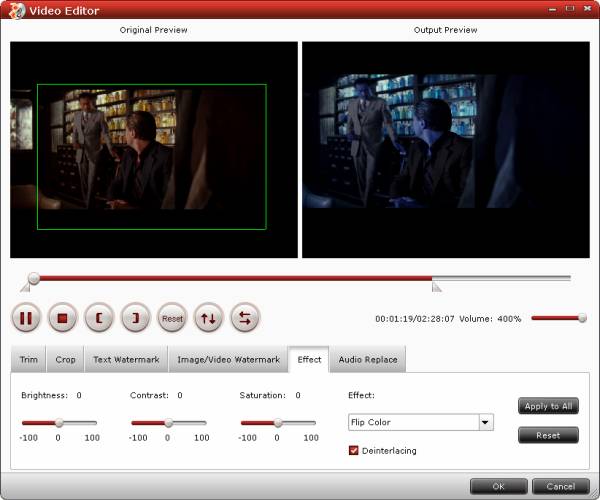Screen dimensions: 600x500
Task: Close the Video Editor window
Action: click(588, 8)
